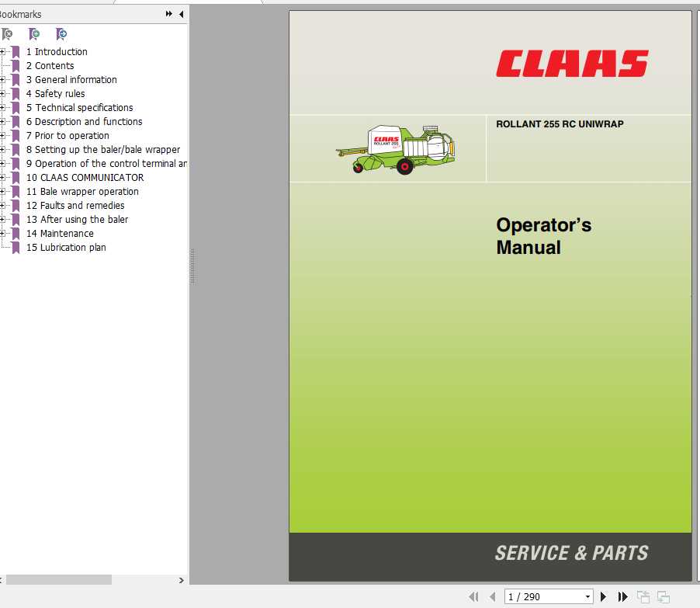
Task: Open the Lubrication plan bookmark
Action: click(66, 247)
